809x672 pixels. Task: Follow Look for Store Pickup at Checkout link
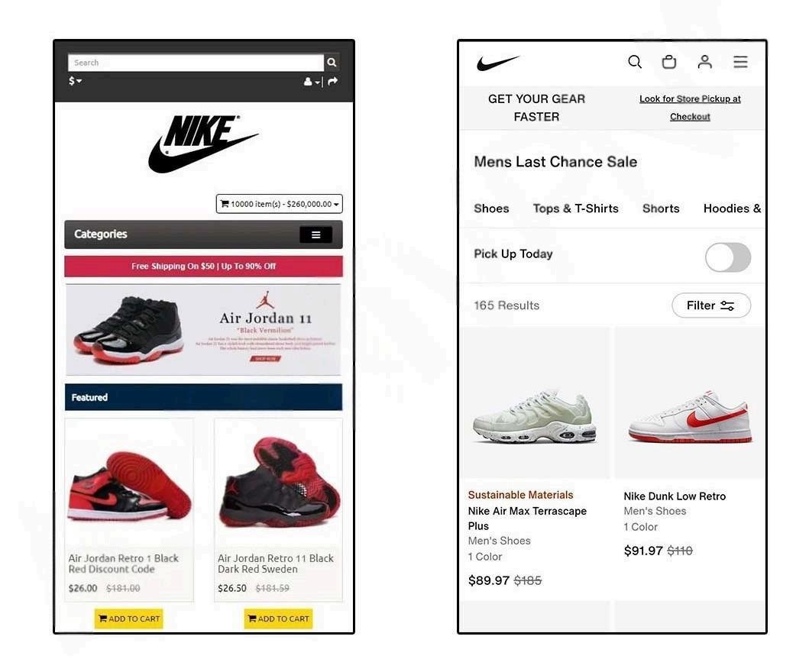coord(690,107)
